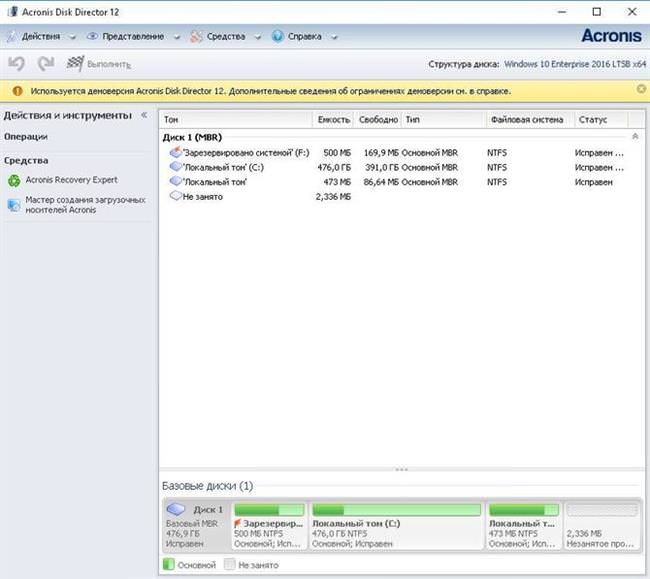Click the green Основной legend square

click(169, 564)
